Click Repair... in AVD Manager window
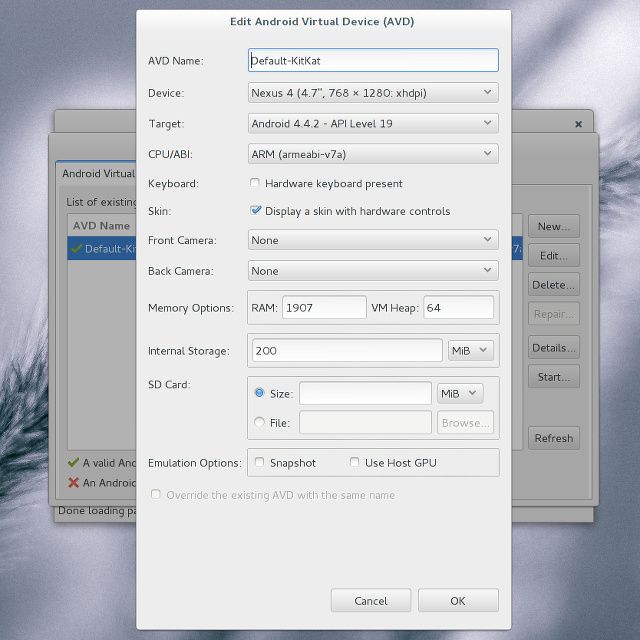Image resolution: width=640 pixels, height=640 pixels. pyautogui.click(x=553, y=314)
